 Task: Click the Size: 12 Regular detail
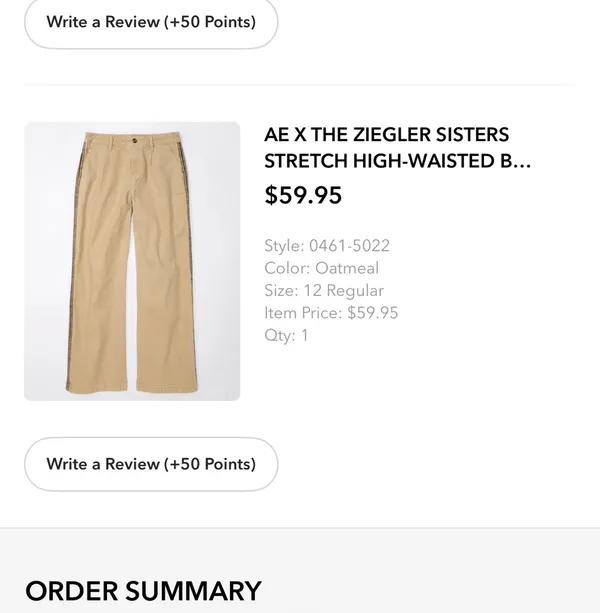324,290
